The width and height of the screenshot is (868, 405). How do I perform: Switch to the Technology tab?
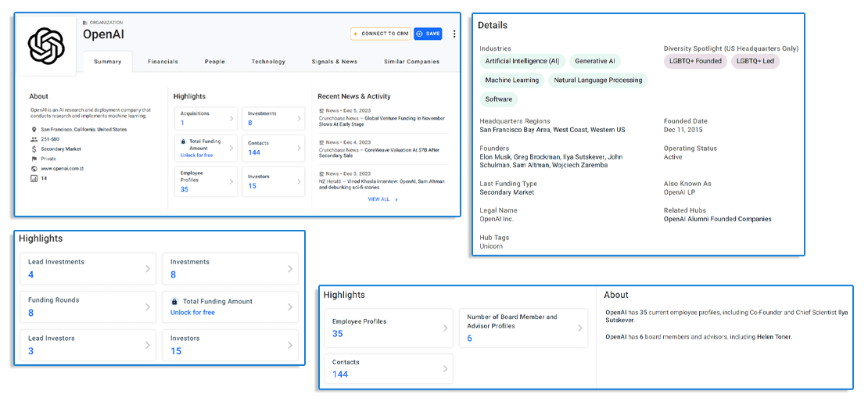click(268, 62)
